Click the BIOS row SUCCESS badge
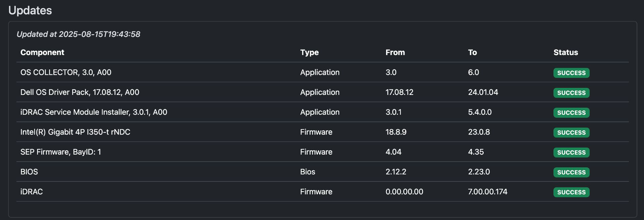This screenshot has height=220, width=644. [571, 172]
